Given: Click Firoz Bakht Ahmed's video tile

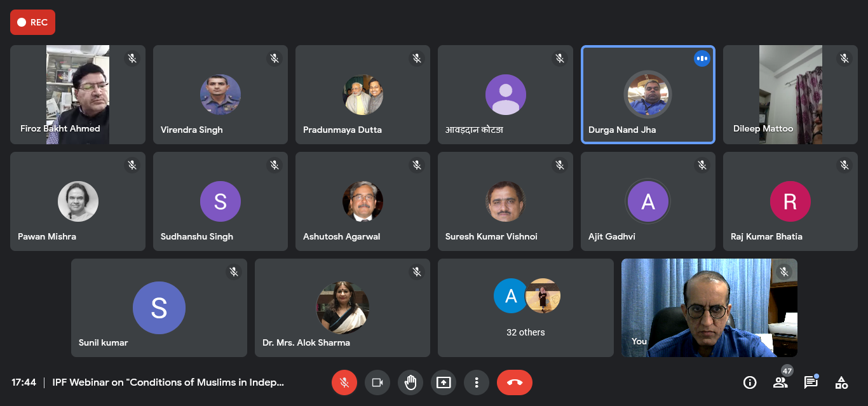Looking at the screenshot, I should 78,95.
